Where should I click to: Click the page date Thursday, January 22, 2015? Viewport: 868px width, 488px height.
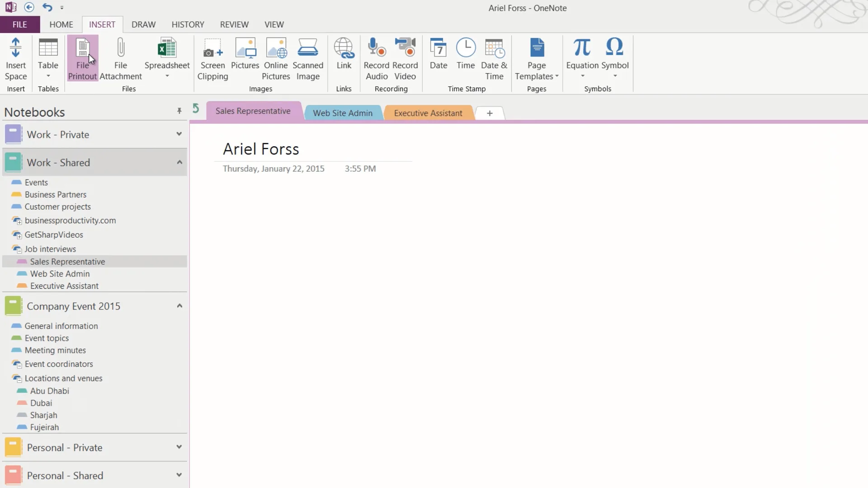(x=274, y=169)
